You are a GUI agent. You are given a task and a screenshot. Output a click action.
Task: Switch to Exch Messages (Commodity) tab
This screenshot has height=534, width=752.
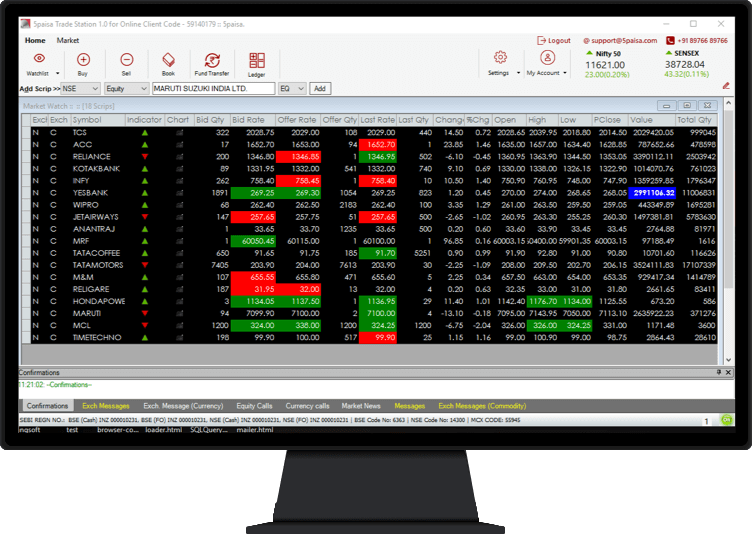pyautogui.click(x=482, y=406)
